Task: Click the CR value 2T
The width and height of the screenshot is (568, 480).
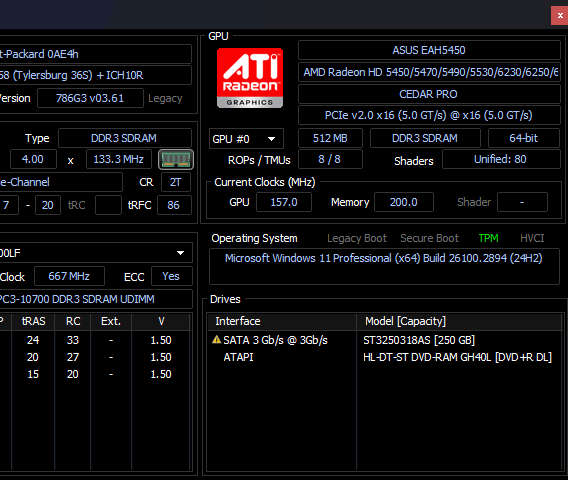Action: 176,182
